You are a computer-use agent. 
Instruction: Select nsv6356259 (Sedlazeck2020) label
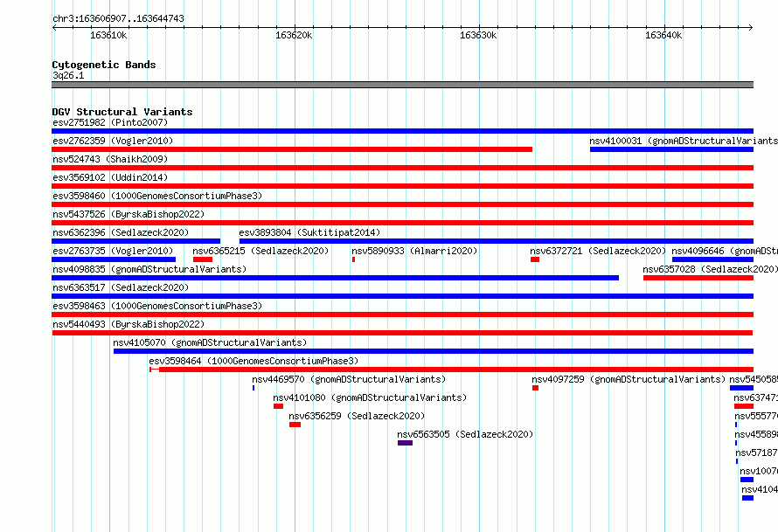coord(357,416)
